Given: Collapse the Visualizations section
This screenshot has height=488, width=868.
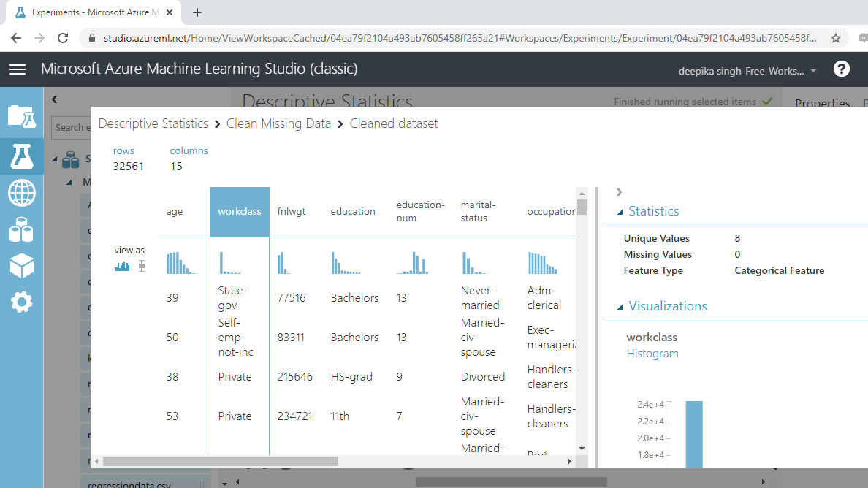Looking at the screenshot, I should coord(620,307).
